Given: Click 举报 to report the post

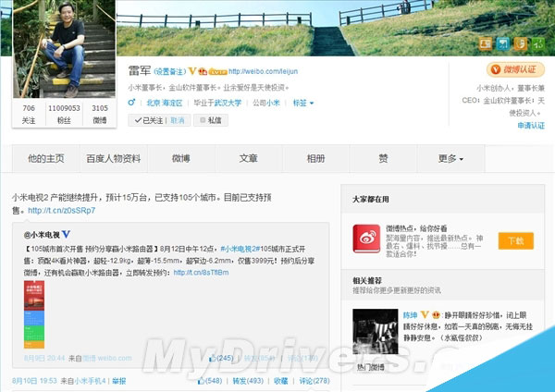Looking at the screenshot, I should 119,381.
